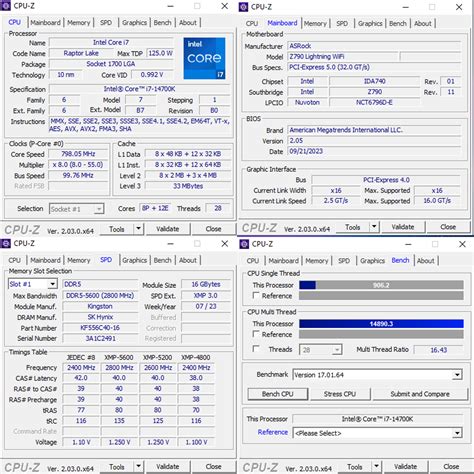This screenshot has height=474, width=474.
Task: Click Submit and Compare button
Action: click(420, 394)
